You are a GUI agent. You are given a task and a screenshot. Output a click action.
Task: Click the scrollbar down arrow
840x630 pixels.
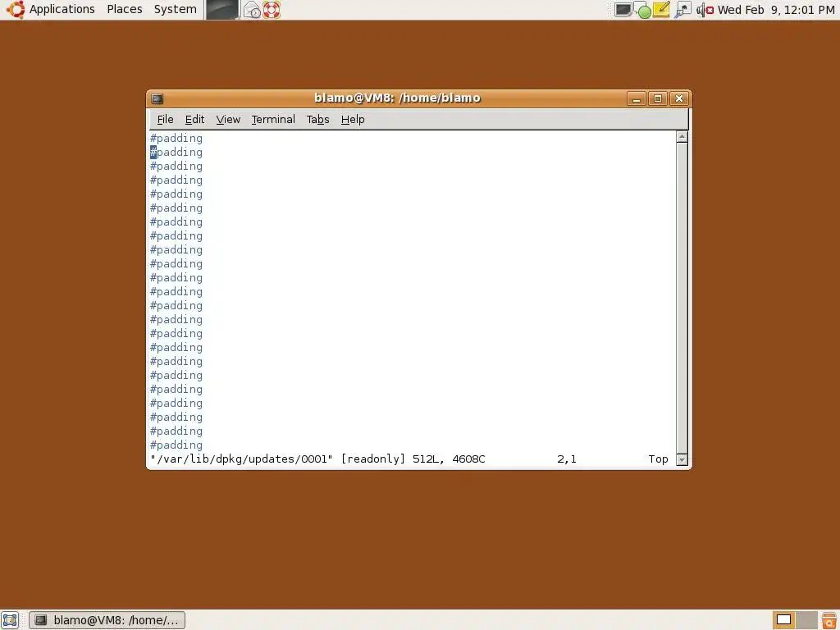pyautogui.click(x=682, y=459)
